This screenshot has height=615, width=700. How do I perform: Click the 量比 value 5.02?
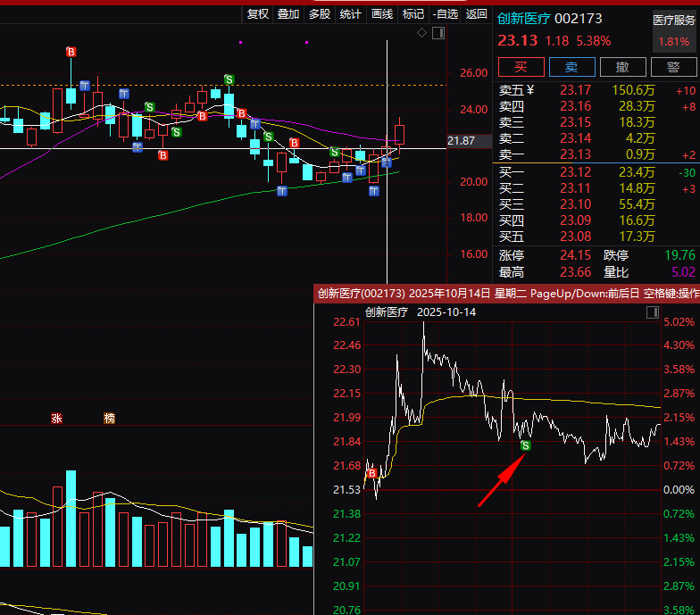click(684, 272)
